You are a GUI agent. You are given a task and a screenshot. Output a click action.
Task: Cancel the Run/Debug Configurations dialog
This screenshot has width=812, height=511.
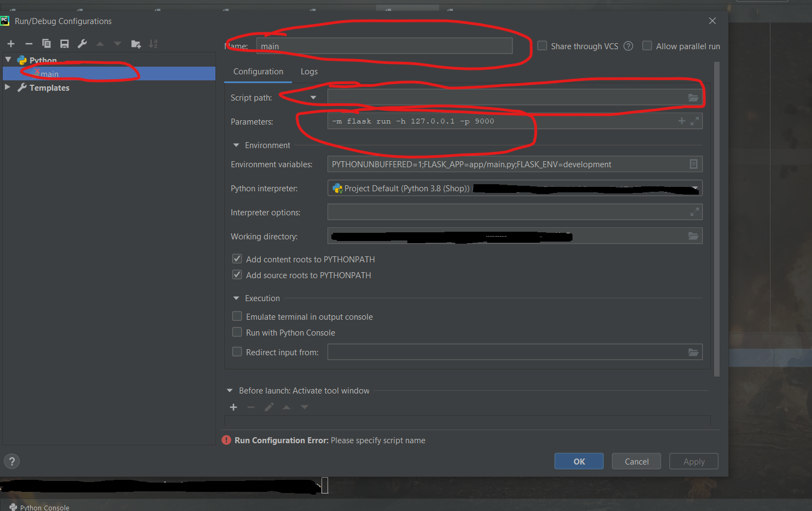click(x=636, y=461)
